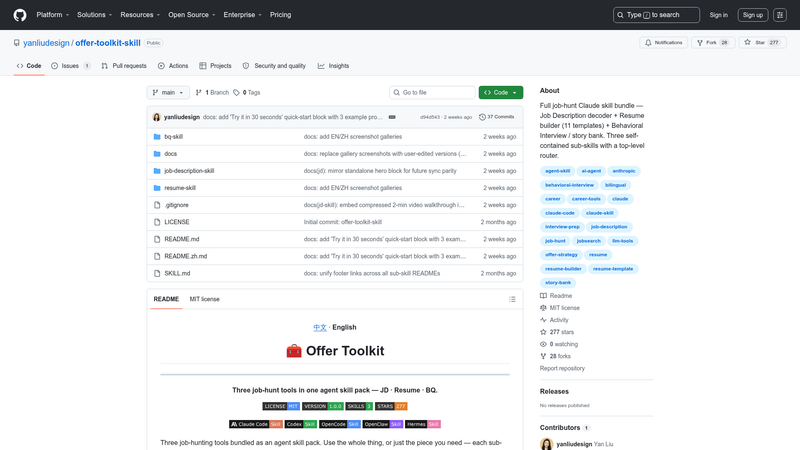Select the MIT license tab
800x450 pixels.
pyautogui.click(x=205, y=299)
